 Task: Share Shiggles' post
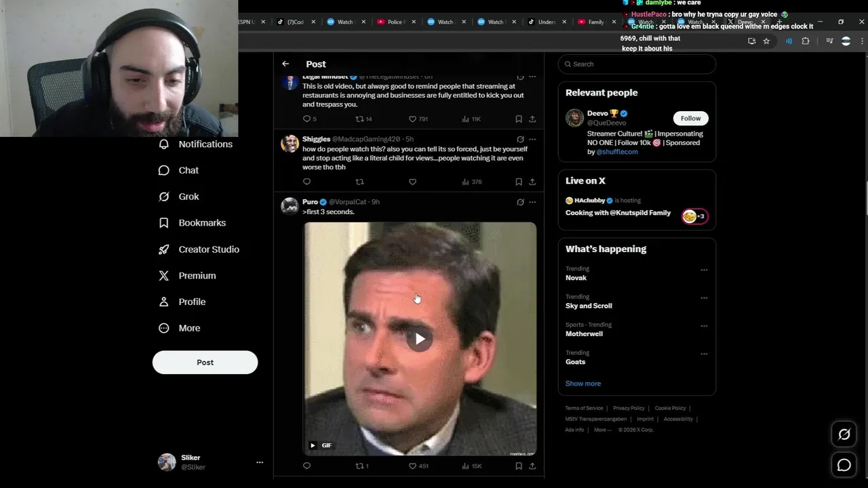click(x=532, y=182)
